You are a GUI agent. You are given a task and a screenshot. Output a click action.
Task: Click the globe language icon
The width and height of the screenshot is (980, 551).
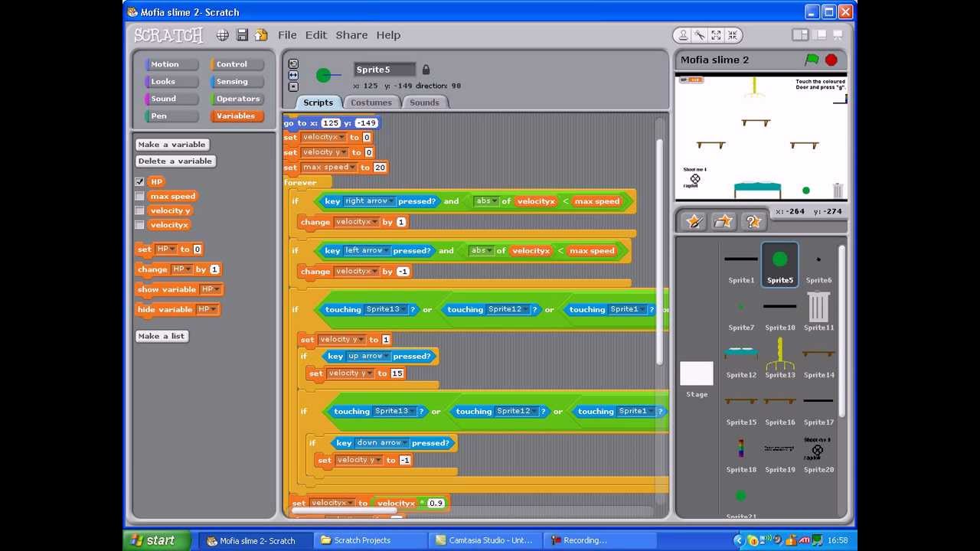[x=222, y=35]
